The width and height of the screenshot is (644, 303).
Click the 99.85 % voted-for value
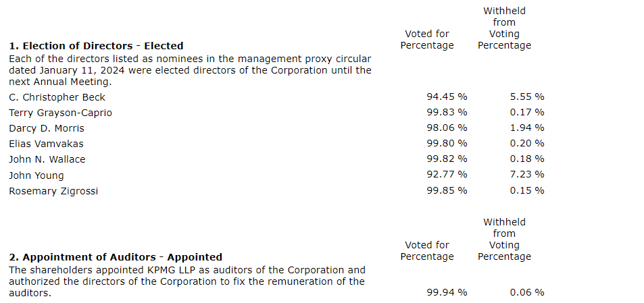tap(447, 190)
